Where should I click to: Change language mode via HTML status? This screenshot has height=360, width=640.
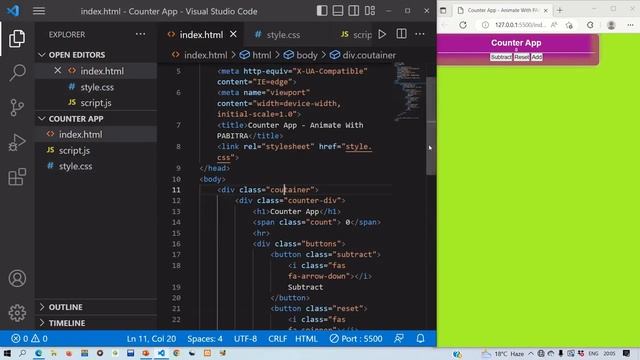(x=306, y=339)
